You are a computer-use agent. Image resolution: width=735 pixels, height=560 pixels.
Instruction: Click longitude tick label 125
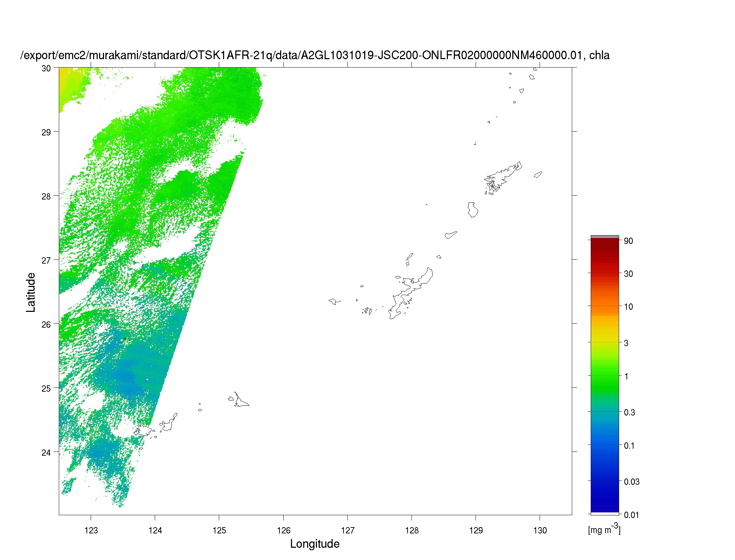[x=219, y=530]
